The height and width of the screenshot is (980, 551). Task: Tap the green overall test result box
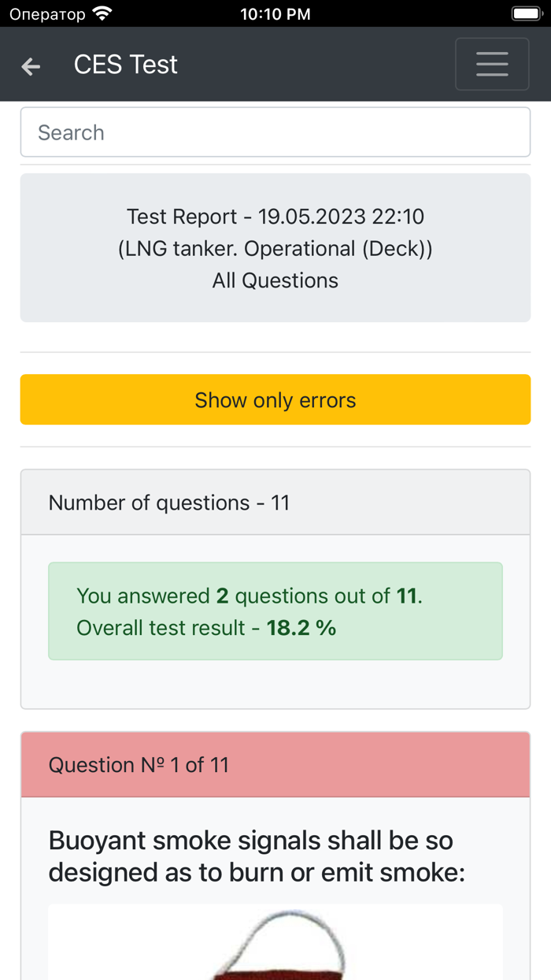275,611
